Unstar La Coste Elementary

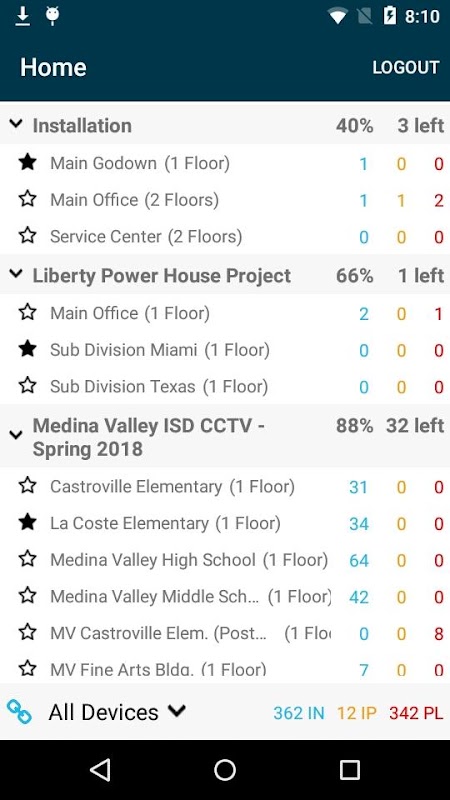[x=28, y=522]
